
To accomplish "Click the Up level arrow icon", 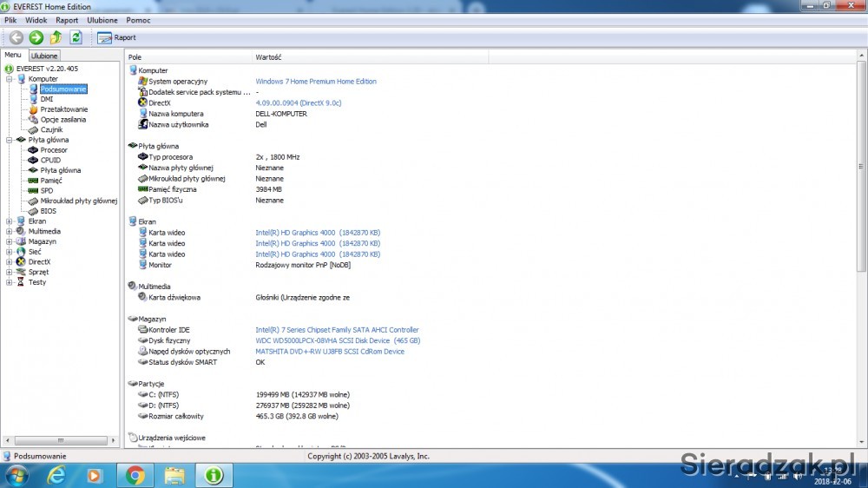I will pos(56,37).
